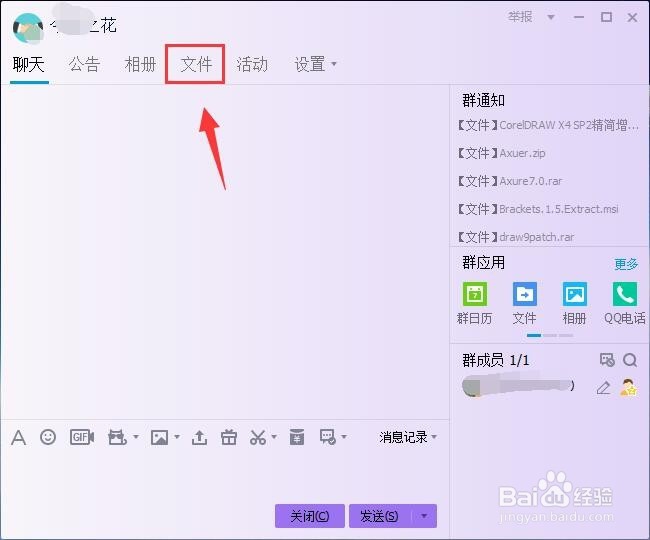Screen dimensions: 650x540
Task: Click the 发送(S) send button
Action: (x=380, y=516)
